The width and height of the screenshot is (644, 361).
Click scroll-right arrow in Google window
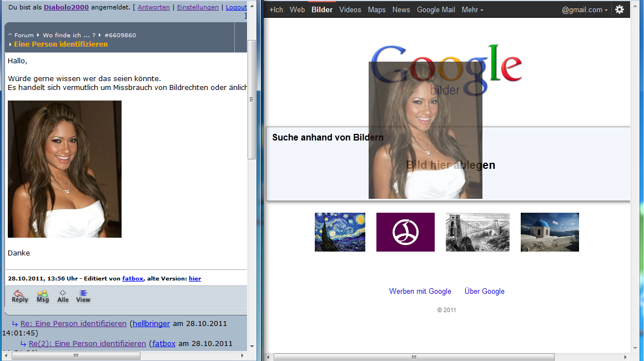tap(626, 357)
